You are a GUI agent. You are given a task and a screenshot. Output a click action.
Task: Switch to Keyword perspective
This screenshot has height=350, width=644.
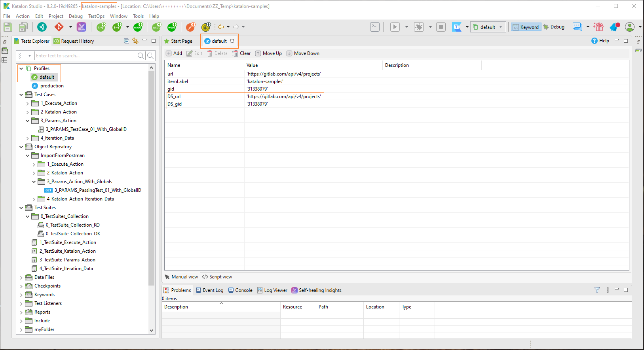[526, 27]
